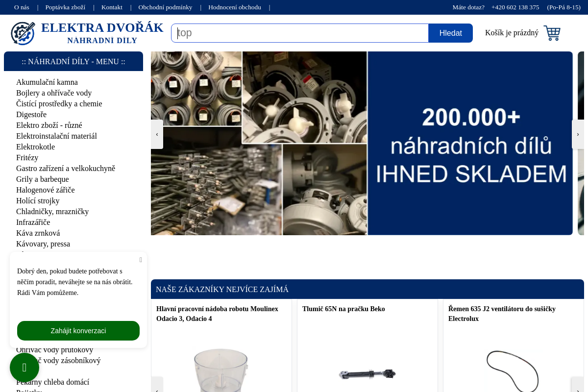
Task: Select Holící strojky category
Action: coord(38,201)
